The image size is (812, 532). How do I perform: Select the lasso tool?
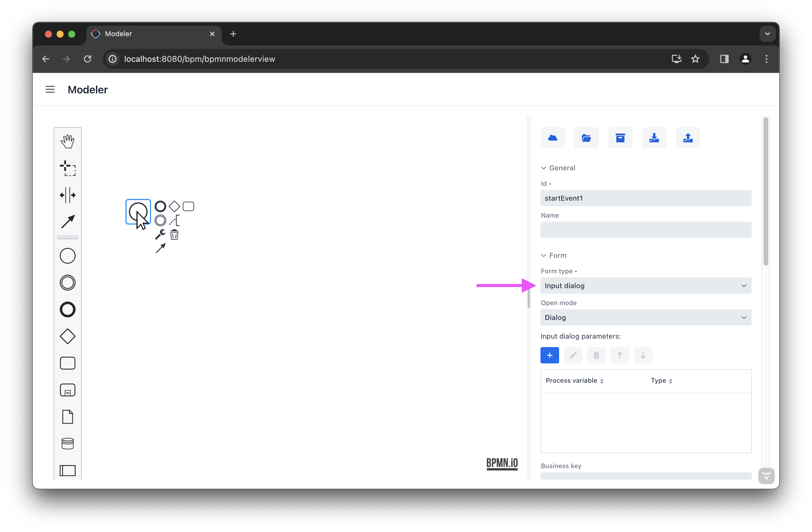(x=68, y=168)
